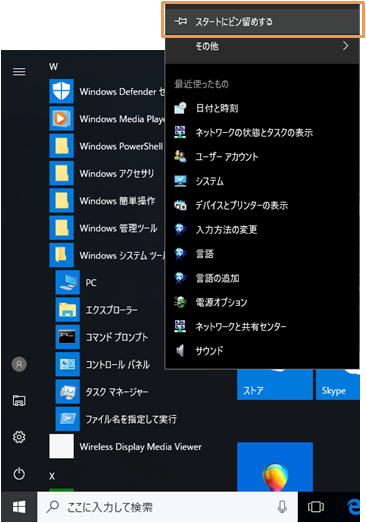Open the Windows 管理ツール folder icon
Image resolution: width=366 pixels, height=523 pixels.
click(61, 228)
